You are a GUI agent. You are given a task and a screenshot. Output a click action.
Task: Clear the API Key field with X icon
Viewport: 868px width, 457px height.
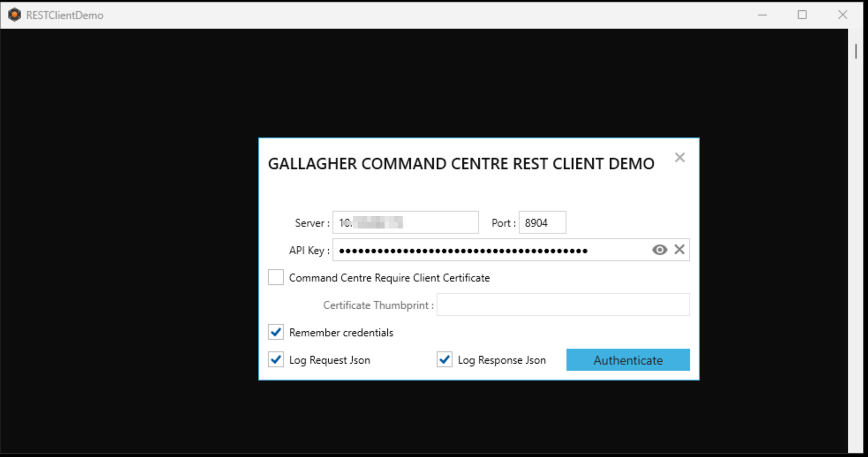click(x=679, y=250)
